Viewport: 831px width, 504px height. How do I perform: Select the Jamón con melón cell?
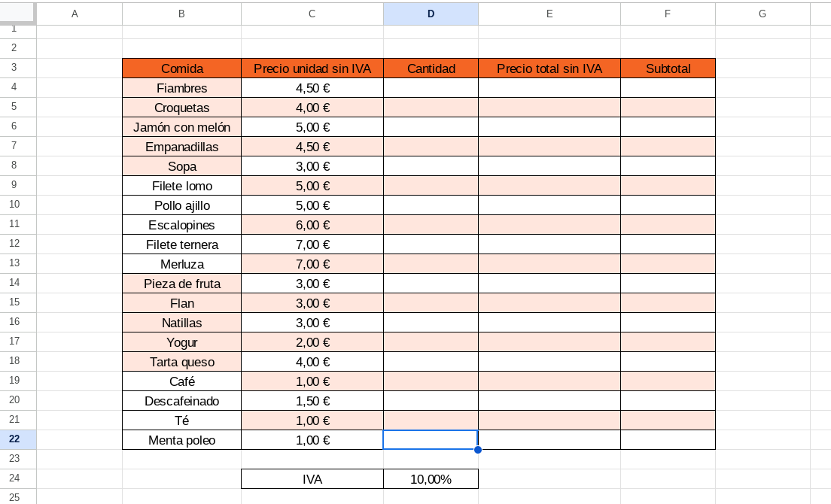click(182, 127)
